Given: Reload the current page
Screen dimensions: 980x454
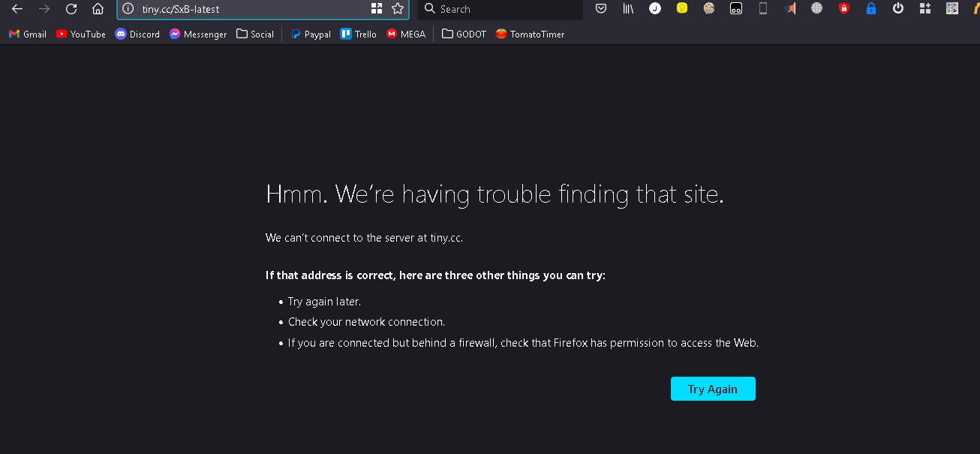Looking at the screenshot, I should coord(71,9).
